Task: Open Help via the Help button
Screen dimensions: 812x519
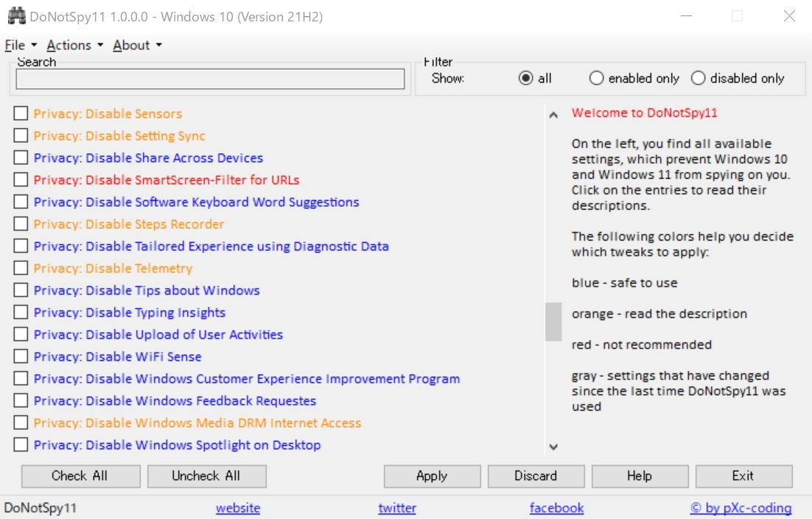Action: [x=640, y=476]
